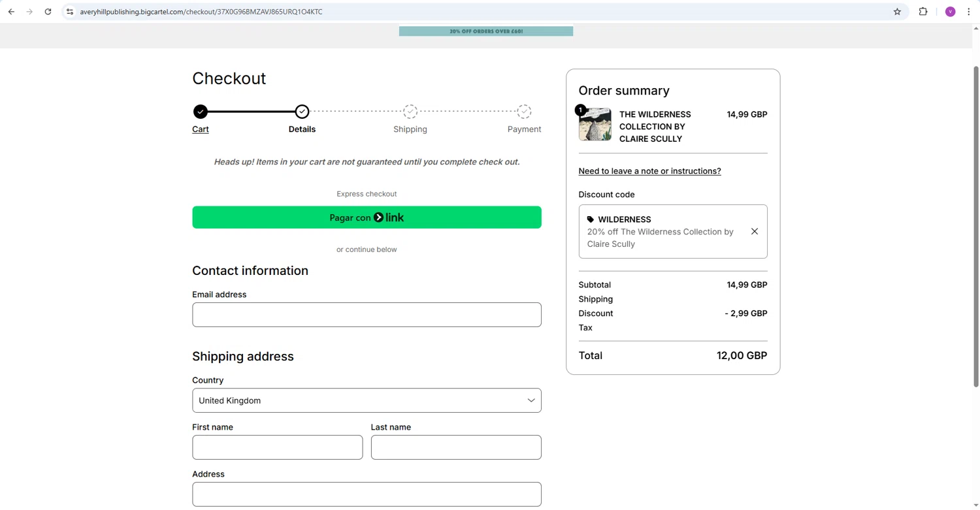
Task: Click the Subtotal value 14,99 GBP
Action: (747, 285)
